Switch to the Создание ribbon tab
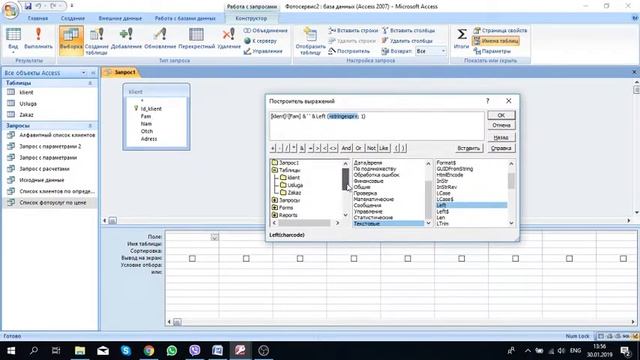 click(x=73, y=18)
